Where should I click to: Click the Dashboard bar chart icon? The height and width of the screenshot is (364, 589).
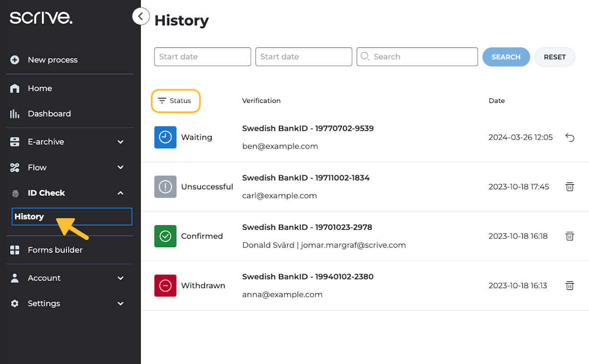(x=15, y=114)
